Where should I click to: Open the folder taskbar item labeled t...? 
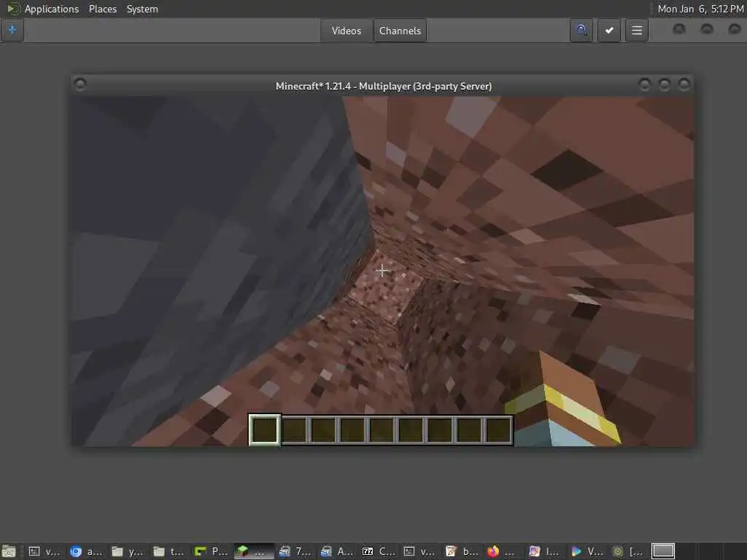169,551
